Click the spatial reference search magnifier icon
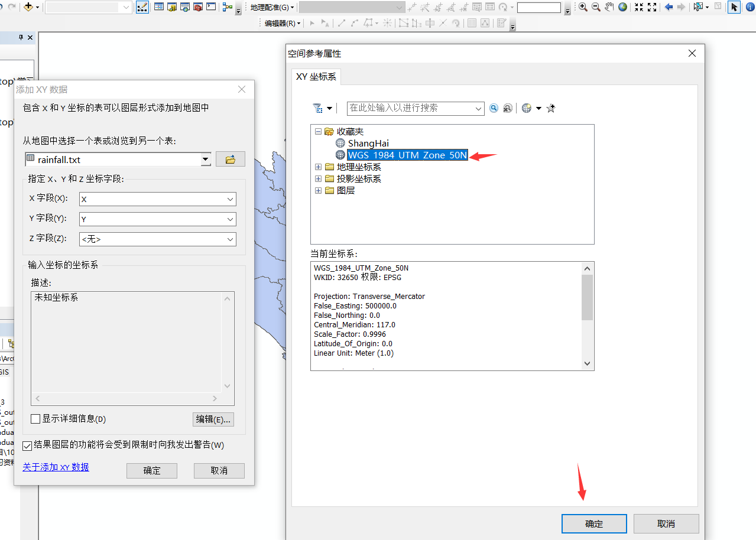756x540 pixels. pyautogui.click(x=494, y=108)
